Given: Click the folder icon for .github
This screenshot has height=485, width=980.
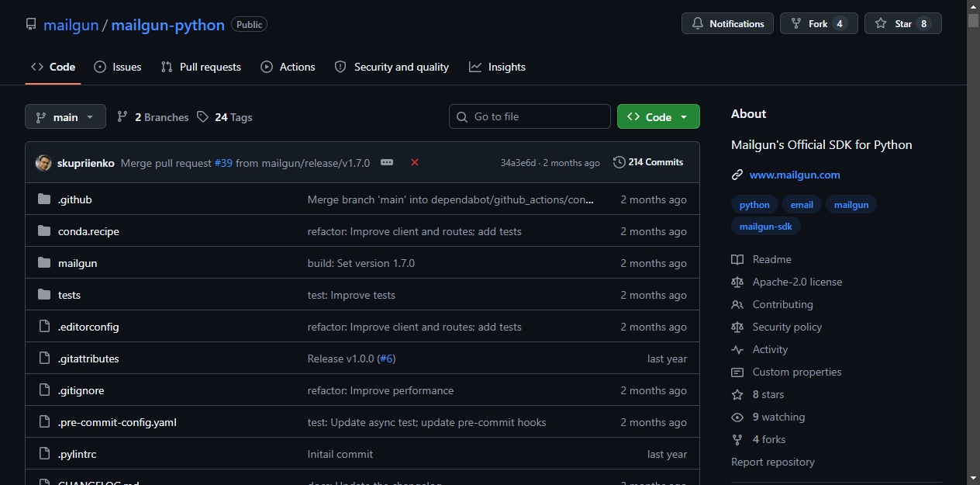Looking at the screenshot, I should point(44,199).
